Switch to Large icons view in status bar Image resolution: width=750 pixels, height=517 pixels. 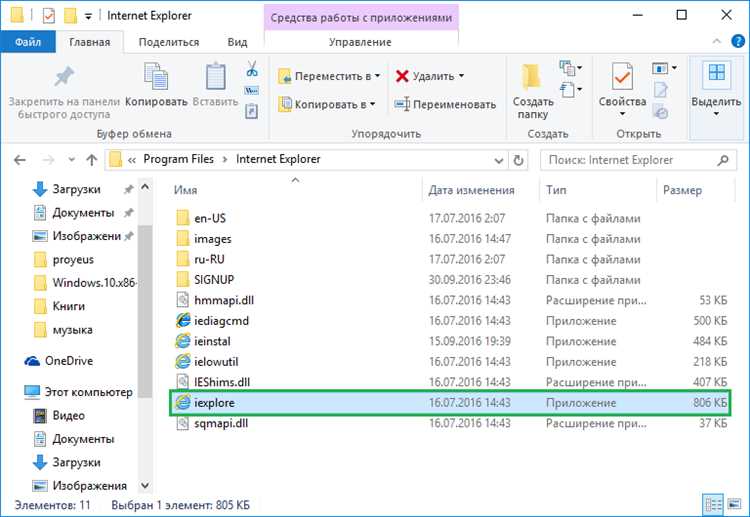[734, 504]
